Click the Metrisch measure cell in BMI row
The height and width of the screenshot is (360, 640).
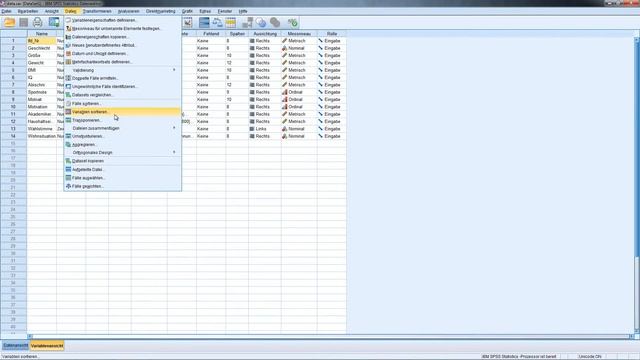coord(299,70)
